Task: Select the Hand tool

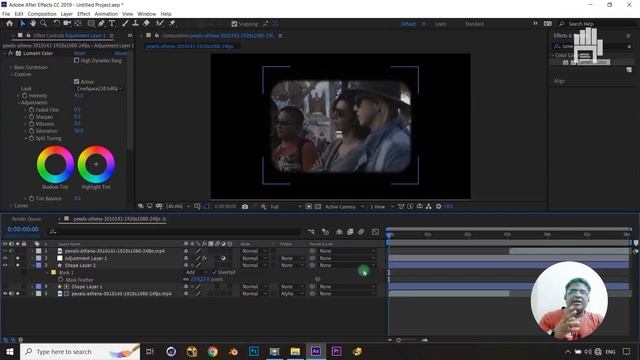Action: (33, 24)
